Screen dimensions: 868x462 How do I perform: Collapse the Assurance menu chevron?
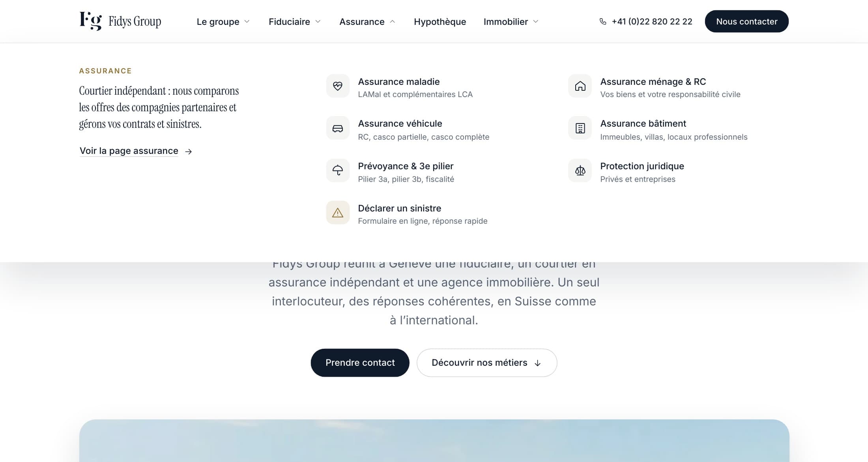(x=392, y=22)
